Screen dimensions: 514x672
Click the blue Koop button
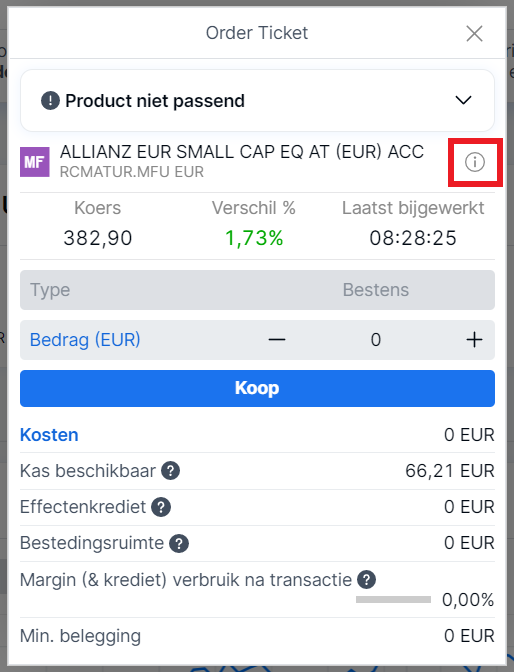pyautogui.click(x=257, y=388)
